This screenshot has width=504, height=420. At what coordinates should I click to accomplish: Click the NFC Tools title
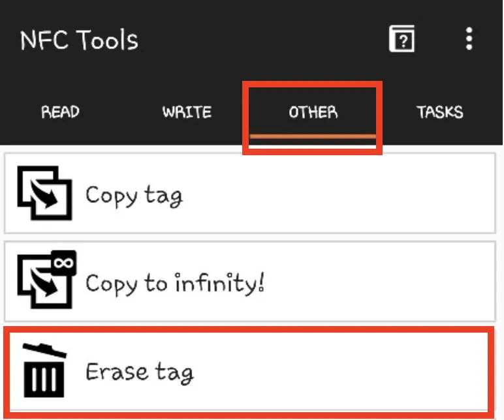point(79,40)
